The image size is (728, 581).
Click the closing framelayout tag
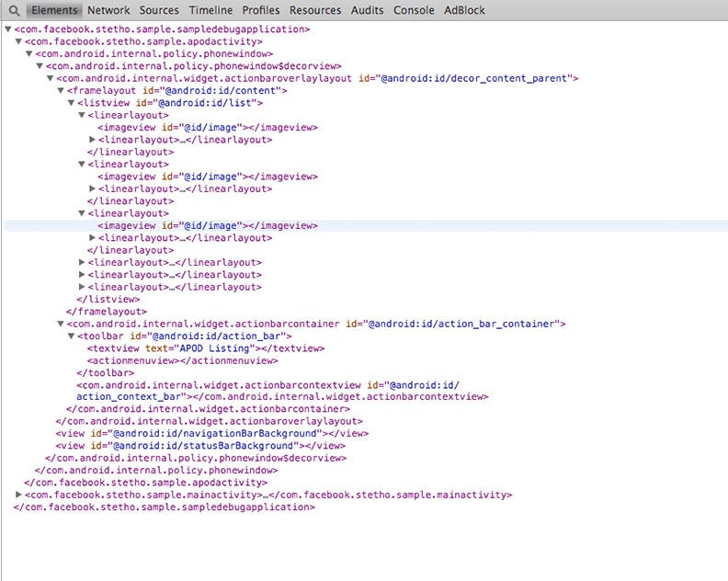pos(107,312)
